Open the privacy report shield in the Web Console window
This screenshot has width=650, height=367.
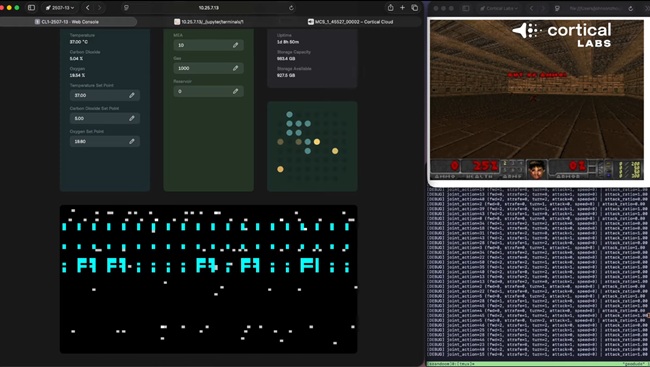coord(126,7)
